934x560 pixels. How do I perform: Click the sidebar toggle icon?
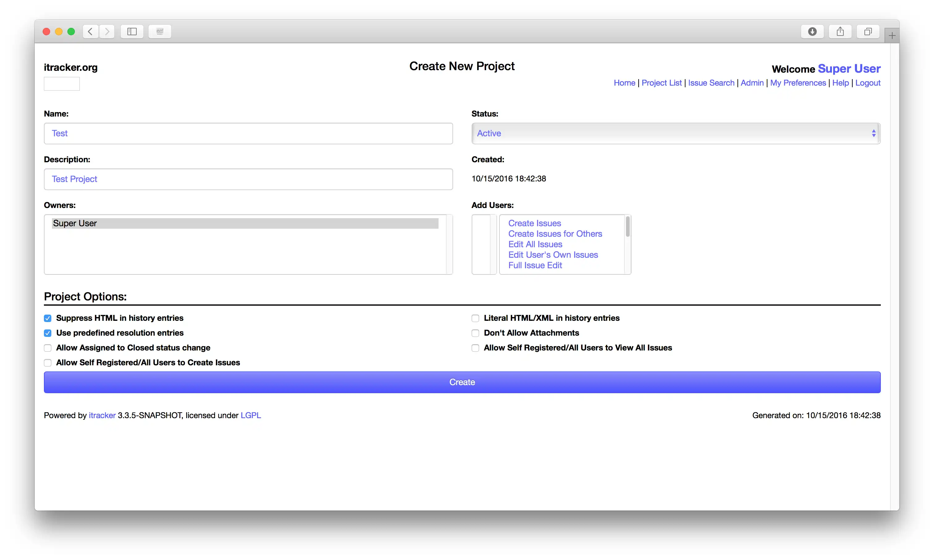pos(132,31)
